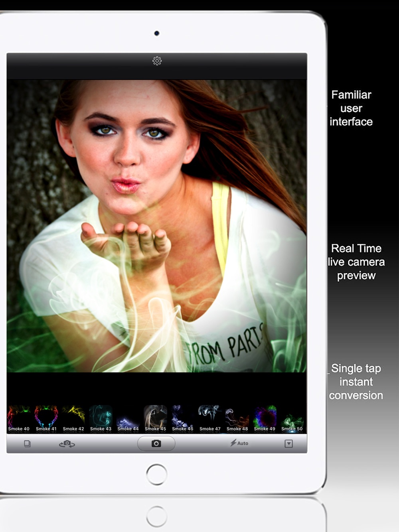Viewport: 399px width, 532px height.
Task: Choose the Smoke 49 circular filter
Action: (265, 419)
